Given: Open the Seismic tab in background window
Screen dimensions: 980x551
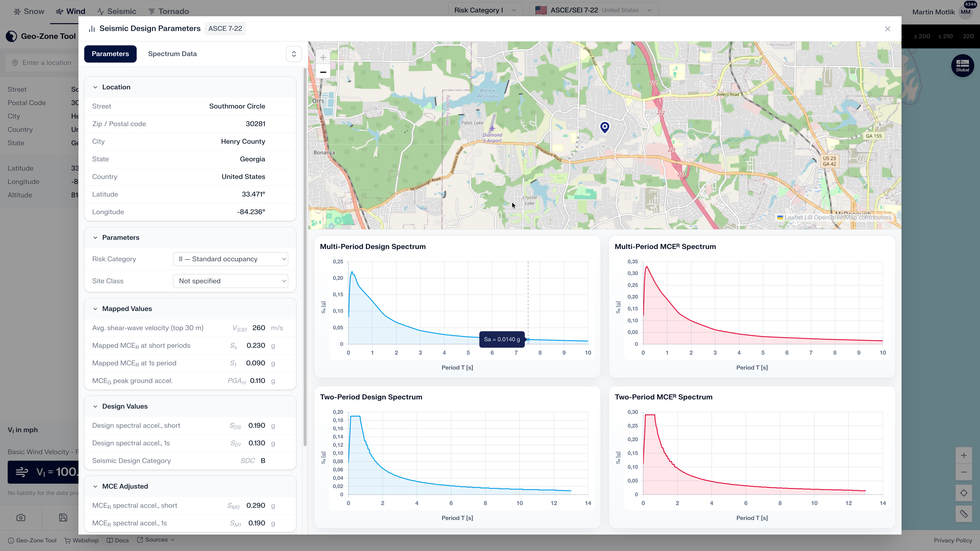Looking at the screenshot, I should click(x=116, y=11).
